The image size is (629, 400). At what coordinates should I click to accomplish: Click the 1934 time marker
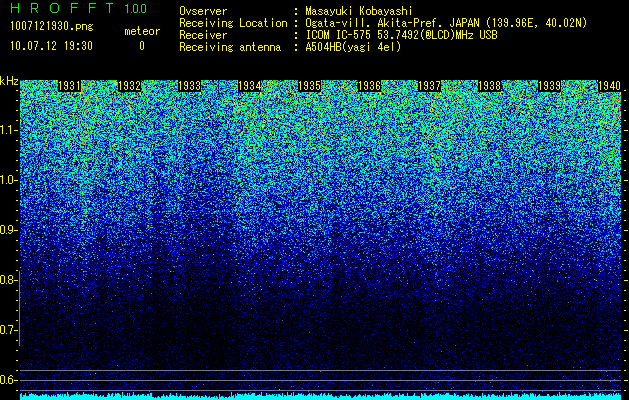pyautogui.click(x=250, y=86)
